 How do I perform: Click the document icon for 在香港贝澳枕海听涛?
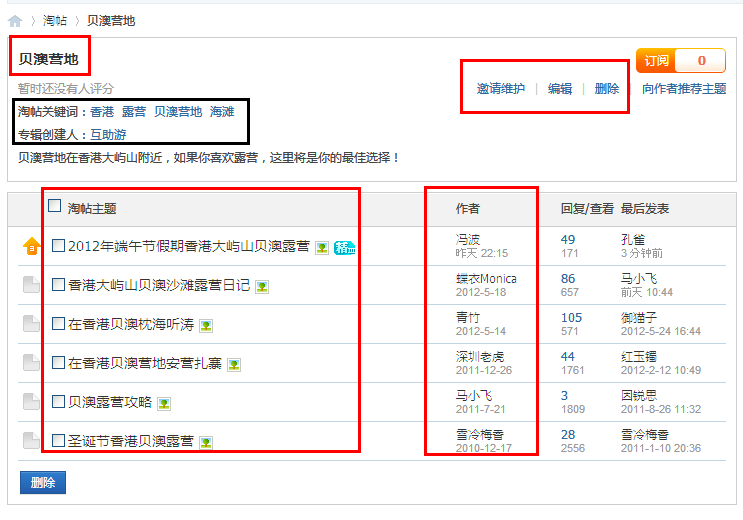31,323
